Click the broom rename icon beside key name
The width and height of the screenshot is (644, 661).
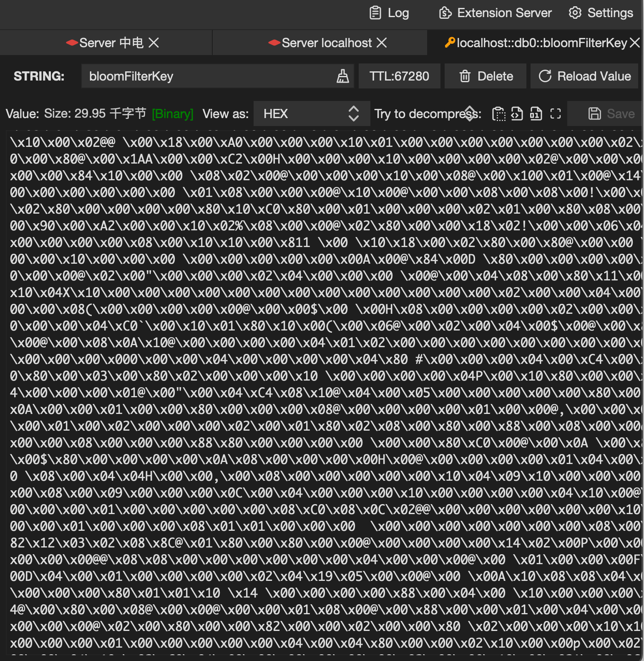(x=343, y=76)
